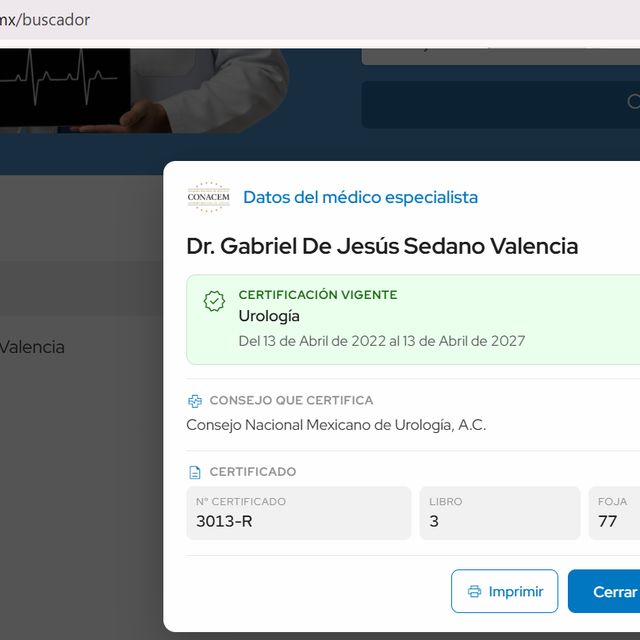Click the Urología specialty text

[x=269, y=316]
